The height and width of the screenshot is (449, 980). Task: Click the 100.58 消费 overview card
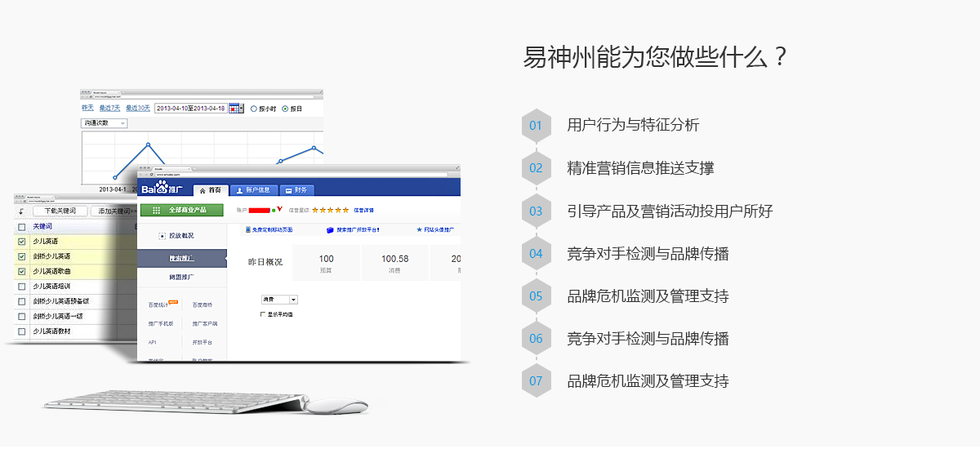pyautogui.click(x=394, y=263)
